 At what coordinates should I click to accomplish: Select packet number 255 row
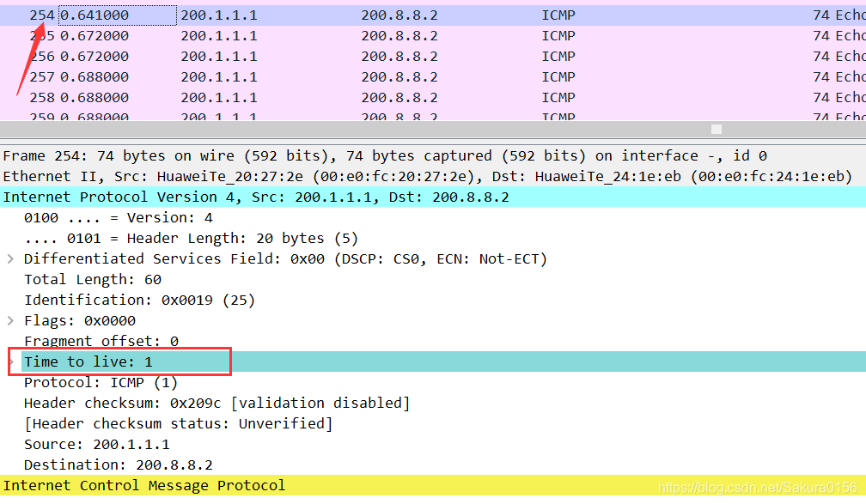pos(433,36)
